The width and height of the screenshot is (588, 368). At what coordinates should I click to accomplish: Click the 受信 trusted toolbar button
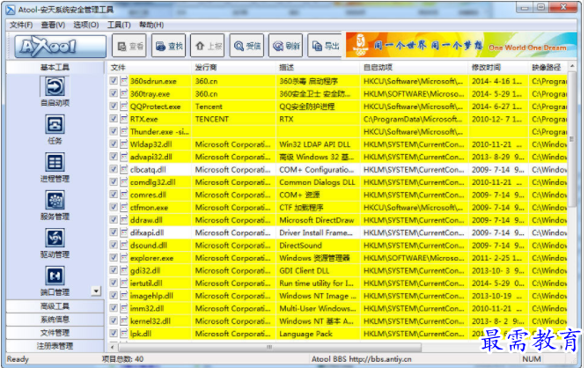246,46
